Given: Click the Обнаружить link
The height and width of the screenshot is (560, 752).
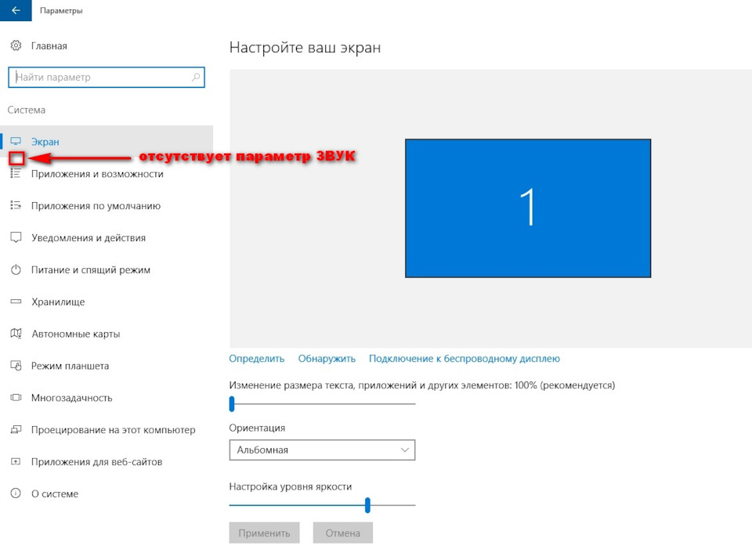Looking at the screenshot, I should tap(327, 359).
